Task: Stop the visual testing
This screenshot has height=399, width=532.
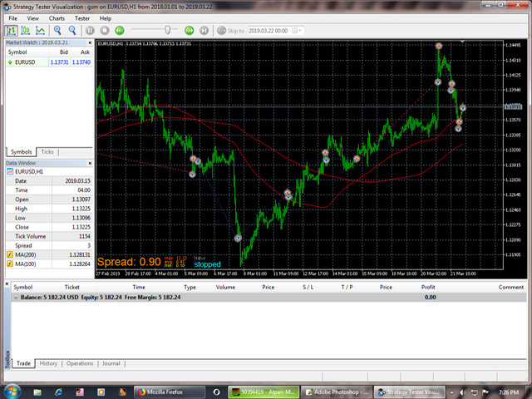Action: pyautogui.click(x=105, y=31)
